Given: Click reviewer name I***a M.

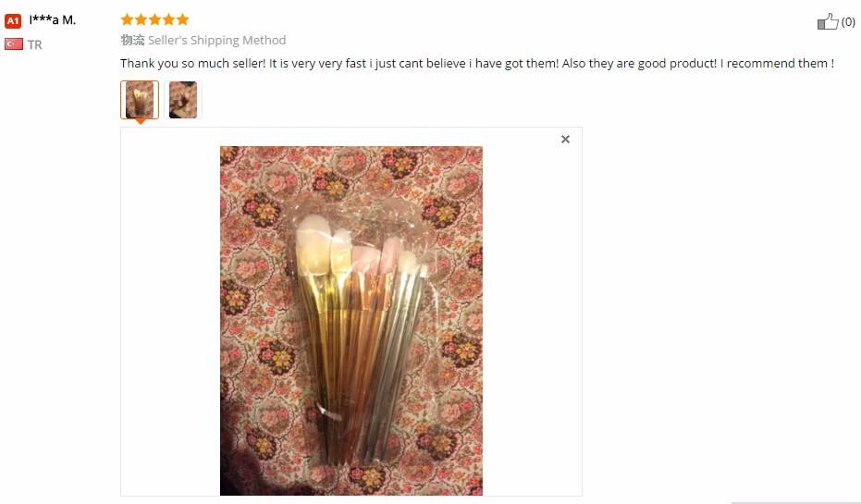Looking at the screenshot, I should coord(53,19).
